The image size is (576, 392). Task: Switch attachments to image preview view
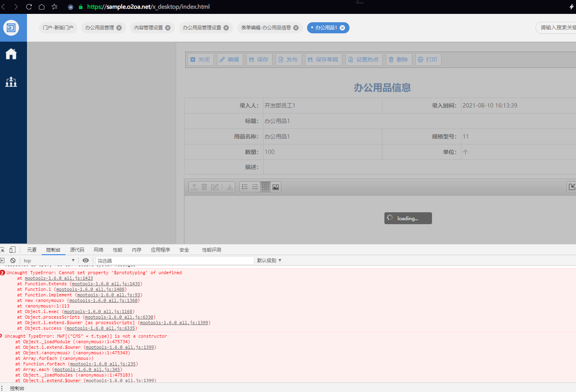point(276,187)
